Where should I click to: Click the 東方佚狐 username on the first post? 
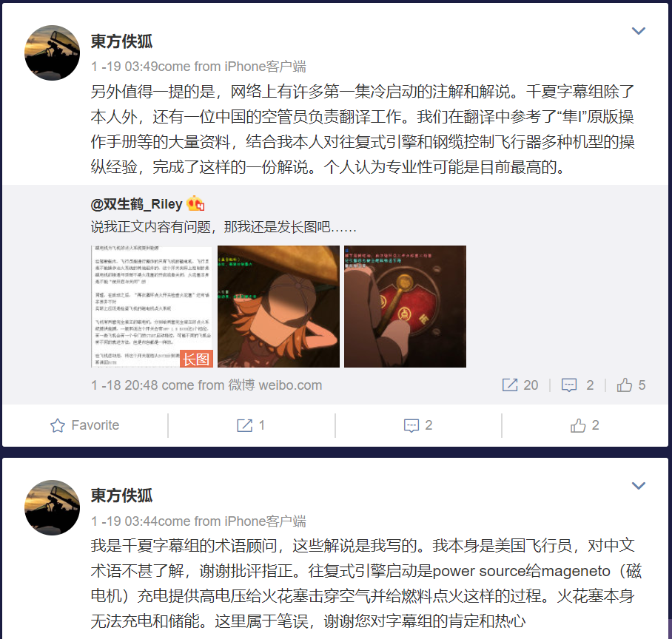(121, 41)
